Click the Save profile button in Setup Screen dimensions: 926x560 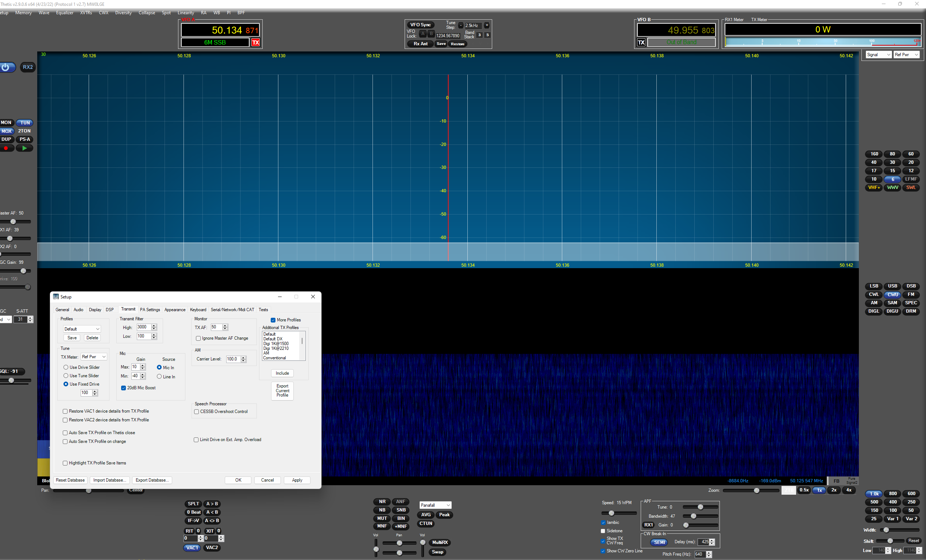(72, 338)
